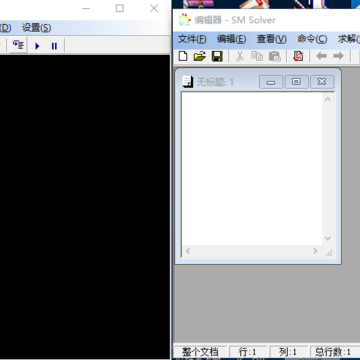Click the SM Solver title bar app icon
This screenshot has height=360, width=360.
(x=184, y=20)
